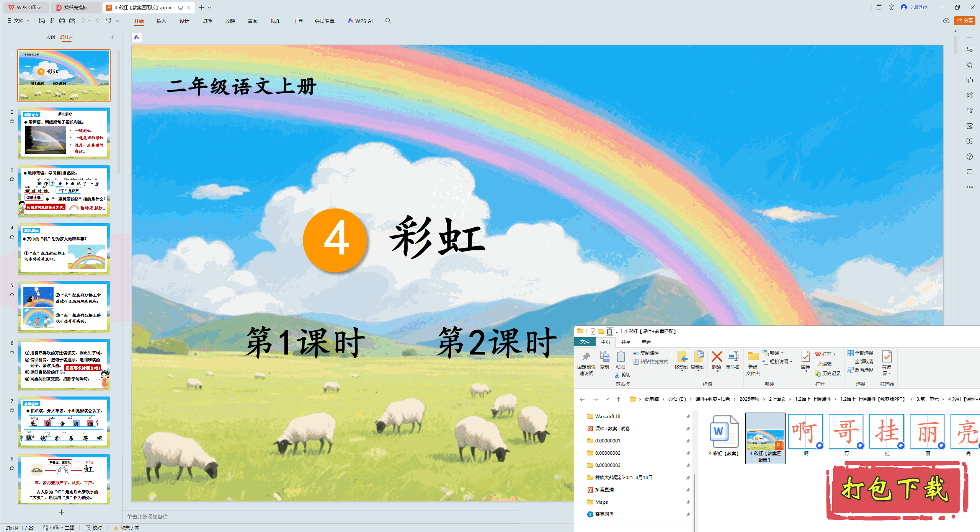Toggle the star marker on slide 5
The width and height of the screenshot is (980, 532).
pyautogui.click(x=12, y=295)
